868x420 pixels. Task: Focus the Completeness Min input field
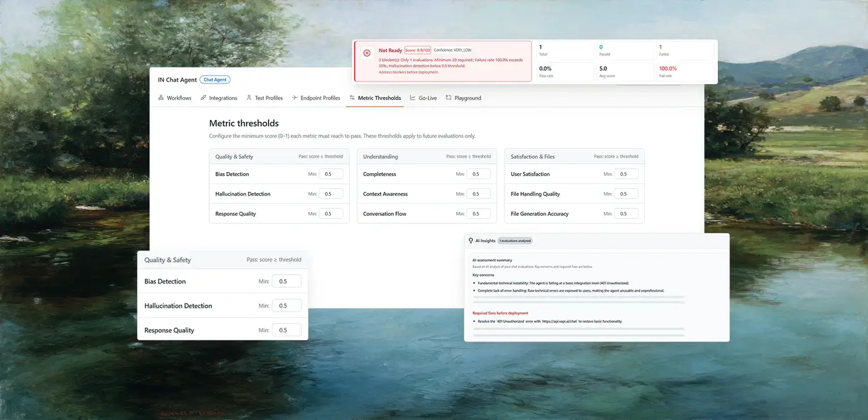479,174
